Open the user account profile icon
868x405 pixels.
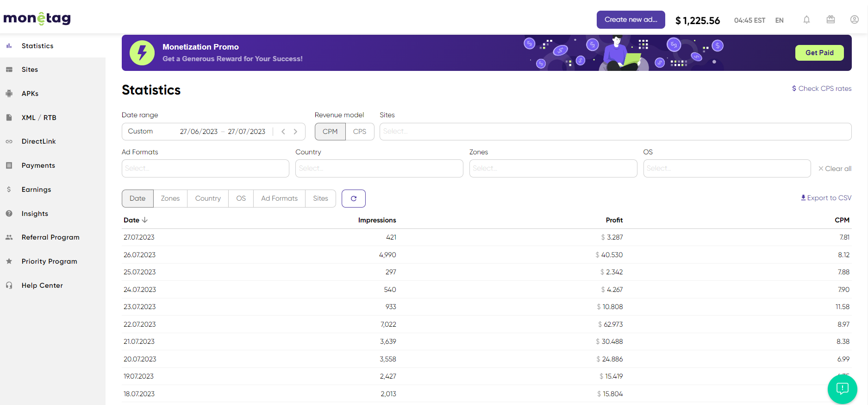(x=854, y=20)
